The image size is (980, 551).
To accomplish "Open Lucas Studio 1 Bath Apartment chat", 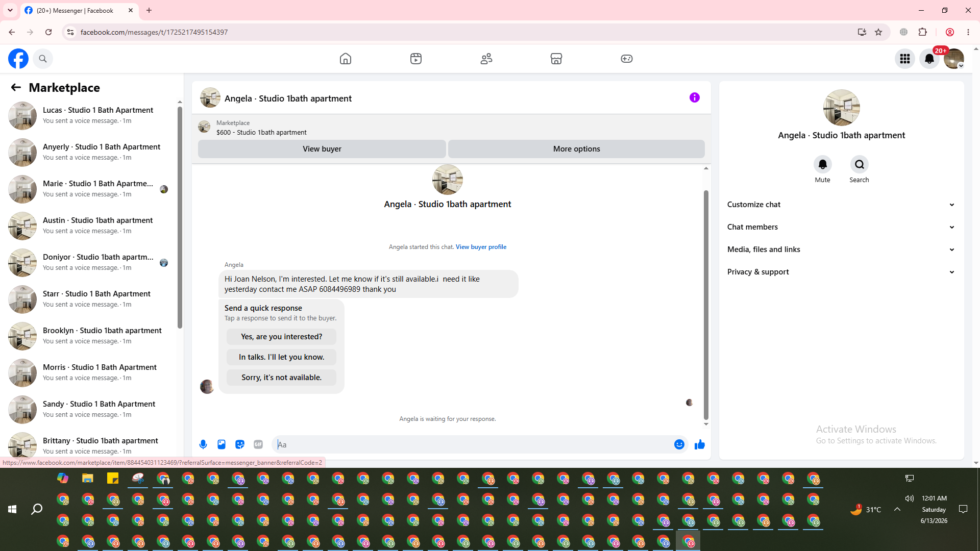I will [90, 115].
